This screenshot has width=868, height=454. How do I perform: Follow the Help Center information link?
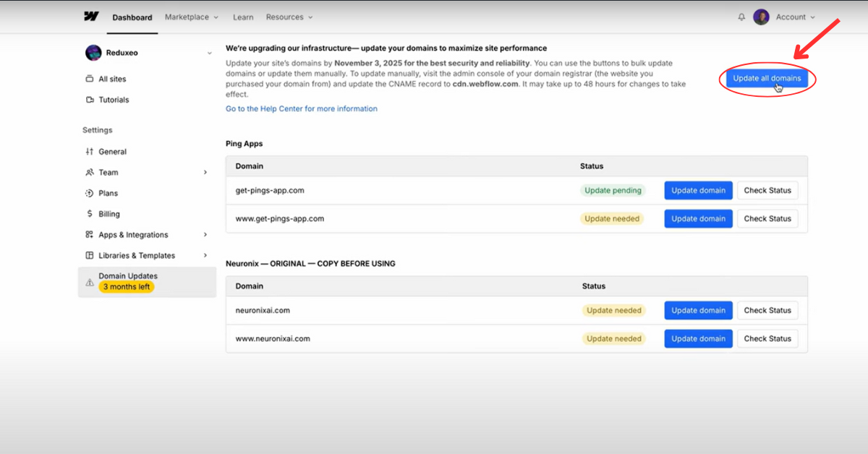302,108
